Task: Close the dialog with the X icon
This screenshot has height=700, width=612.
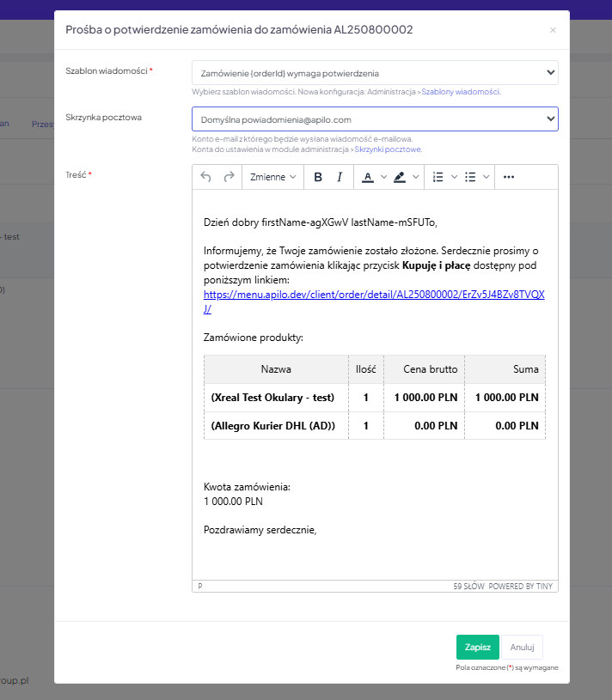Action: (x=553, y=30)
